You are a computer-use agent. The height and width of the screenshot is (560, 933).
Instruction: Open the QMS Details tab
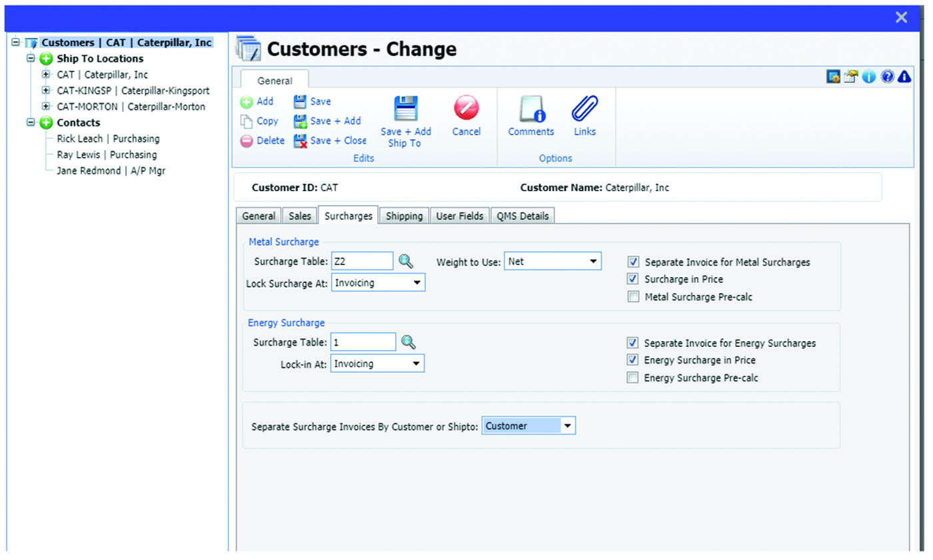click(x=522, y=216)
